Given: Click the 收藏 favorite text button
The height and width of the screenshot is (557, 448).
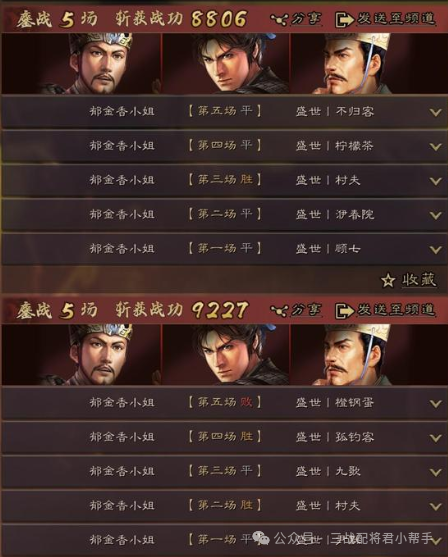Looking at the screenshot, I should tap(419, 280).
